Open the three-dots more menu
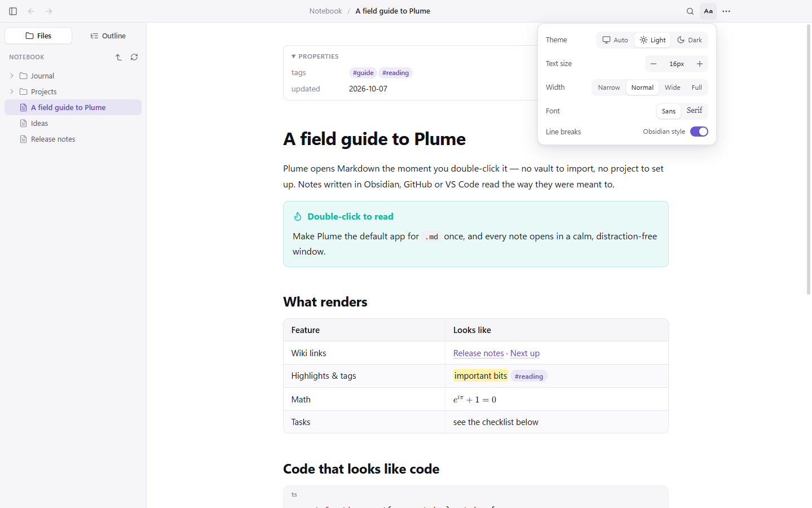The width and height of the screenshot is (812, 508). [726, 11]
